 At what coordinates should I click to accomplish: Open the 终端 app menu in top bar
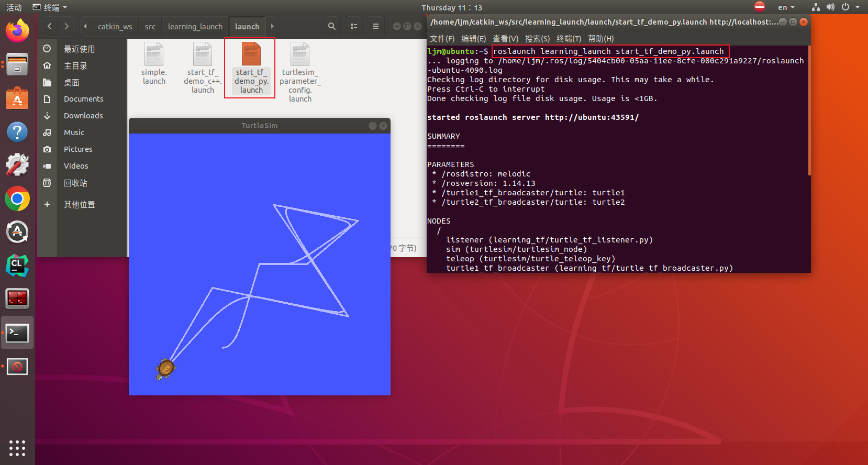pos(50,7)
